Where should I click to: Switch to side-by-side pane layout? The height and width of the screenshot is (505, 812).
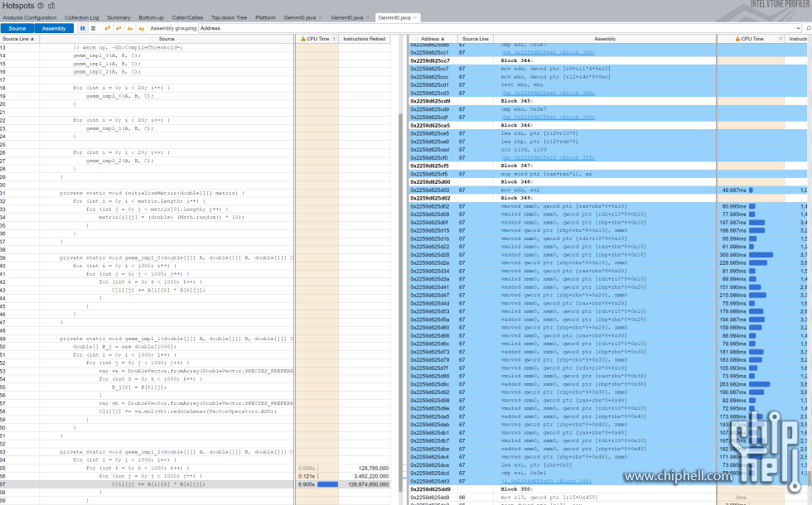(x=82, y=28)
